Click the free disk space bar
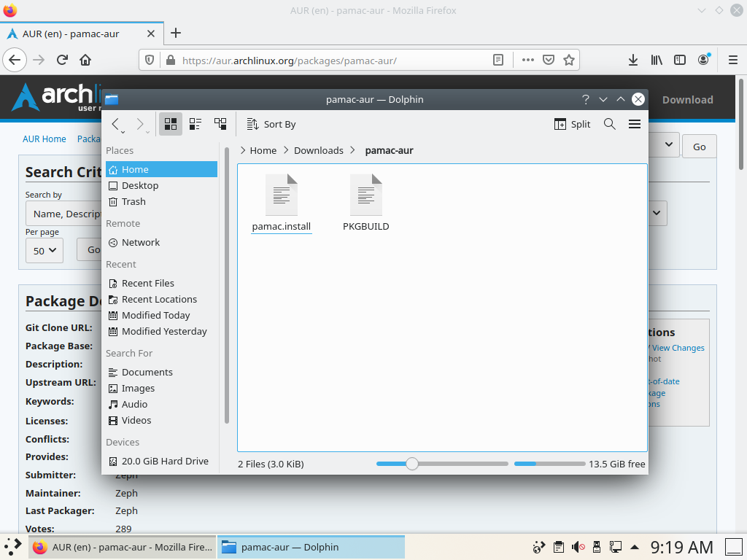The width and height of the screenshot is (747, 560). point(549,464)
